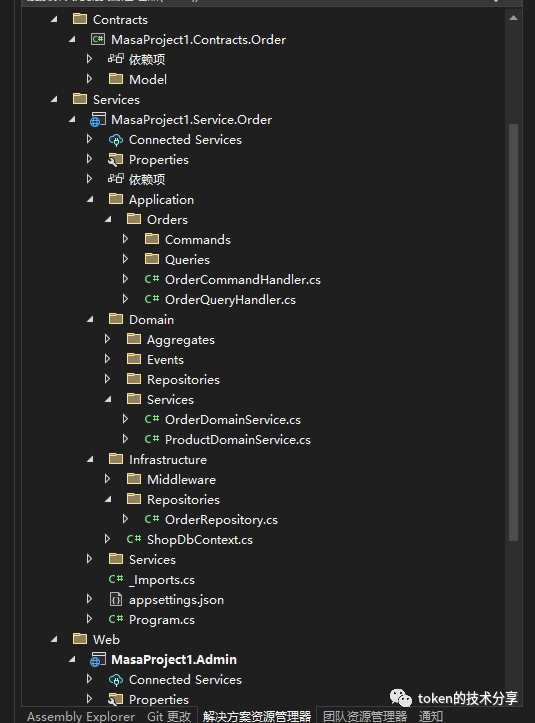Image resolution: width=535 pixels, height=723 pixels.
Task: Select the ProductDomainService.cs file name
Action: pyautogui.click(x=238, y=439)
